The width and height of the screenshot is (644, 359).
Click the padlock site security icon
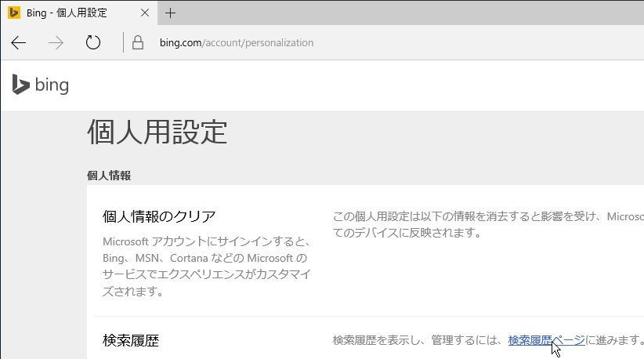click(x=138, y=42)
